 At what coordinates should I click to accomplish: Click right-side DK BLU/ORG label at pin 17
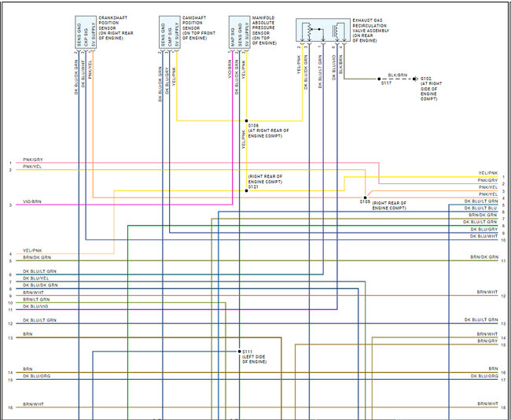click(484, 376)
